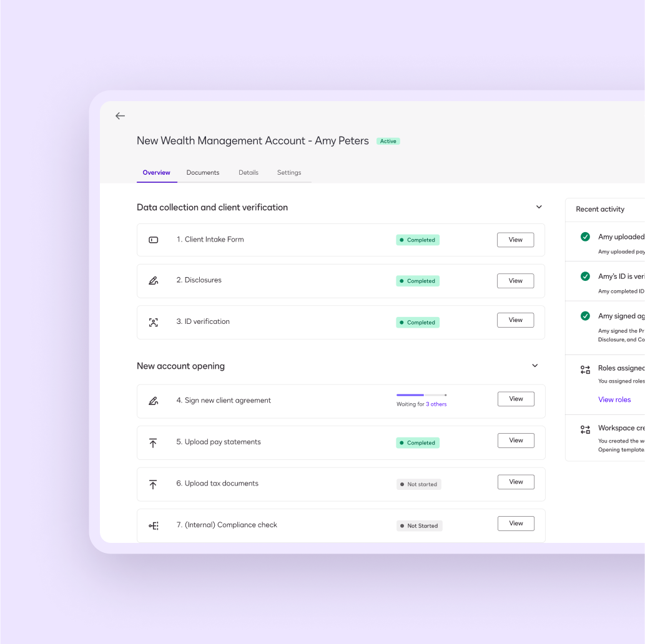This screenshot has height=644, width=645.
Task: View the Upload pay statements step
Action: (516, 441)
